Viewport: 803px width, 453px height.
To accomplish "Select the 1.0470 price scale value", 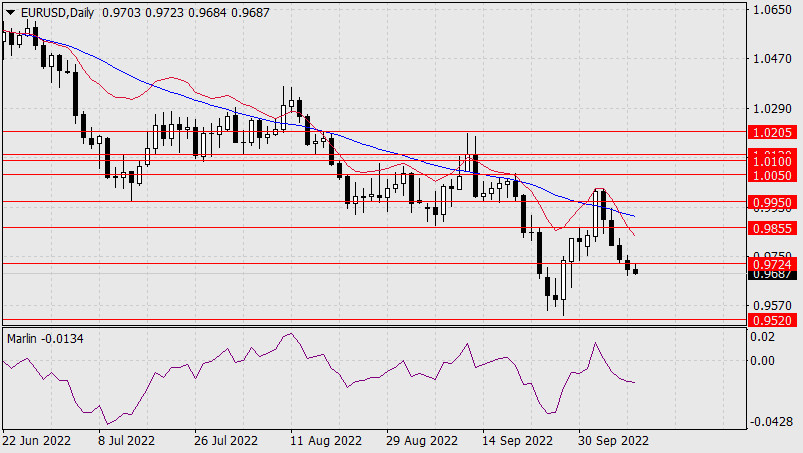I will [x=772, y=59].
